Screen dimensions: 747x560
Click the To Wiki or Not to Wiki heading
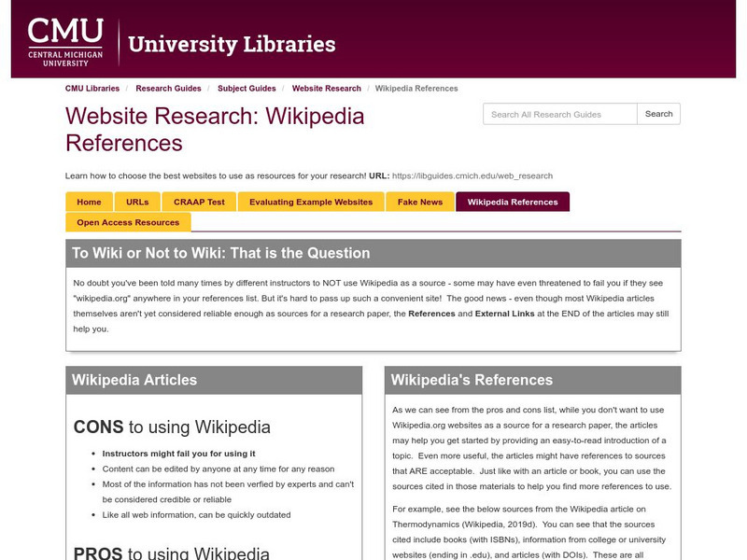point(220,253)
